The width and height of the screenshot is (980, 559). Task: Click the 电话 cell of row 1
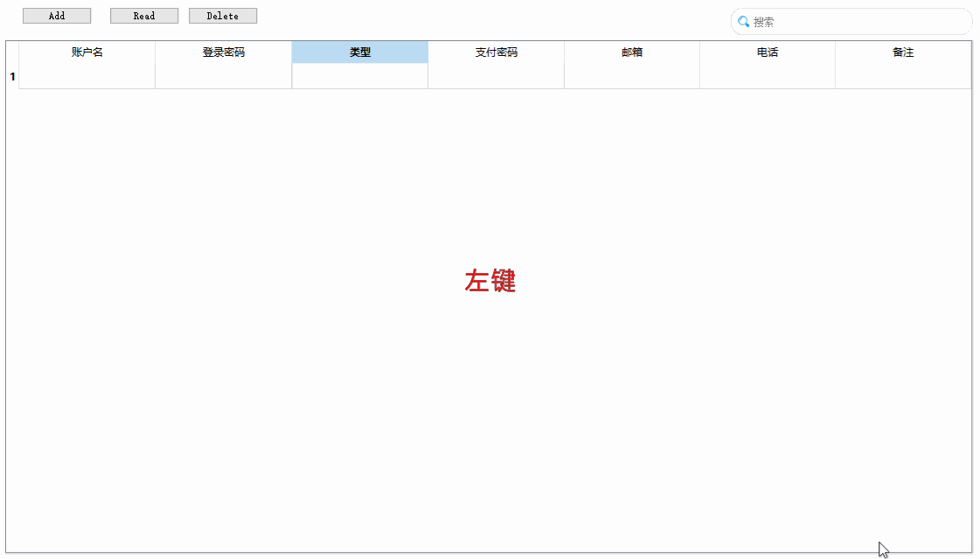click(768, 76)
